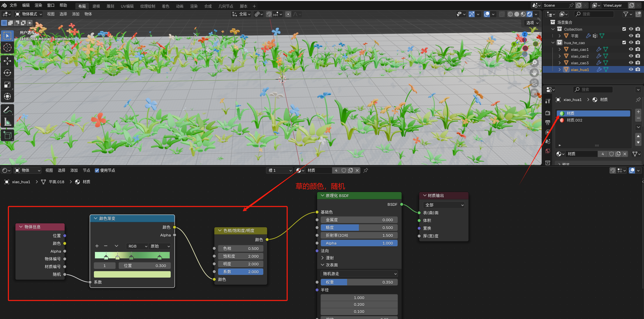The image size is (644, 319).
Task: Open the Output properties tab icon
Action: point(548,123)
